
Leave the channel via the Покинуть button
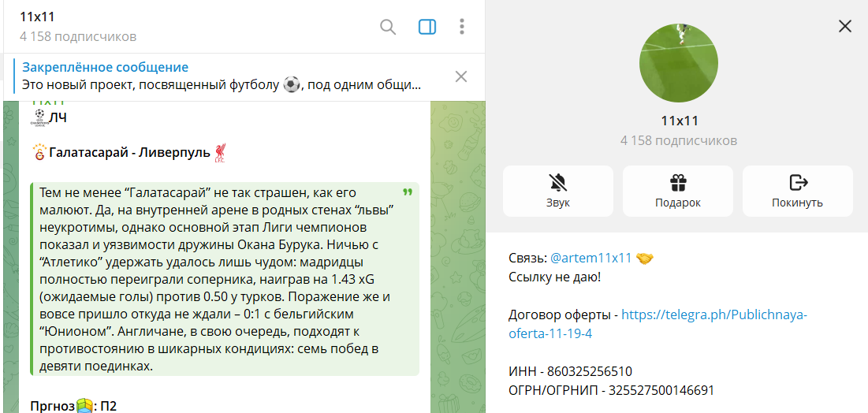tap(798, 191)
